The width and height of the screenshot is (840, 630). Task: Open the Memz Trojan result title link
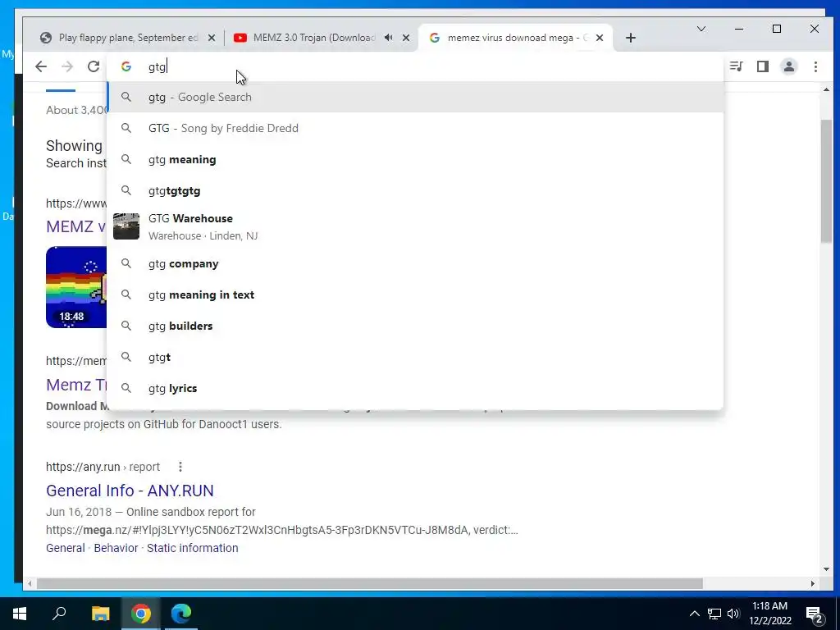pos(76,385)
